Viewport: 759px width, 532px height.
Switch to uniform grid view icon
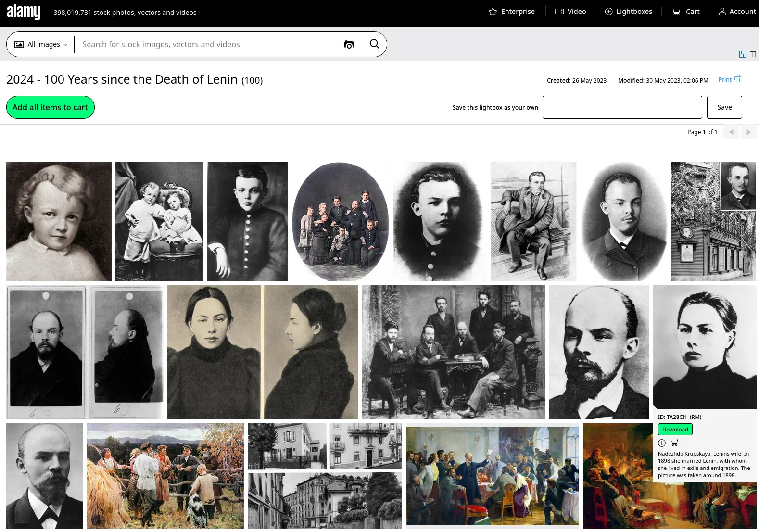click(x=753, y=54)
